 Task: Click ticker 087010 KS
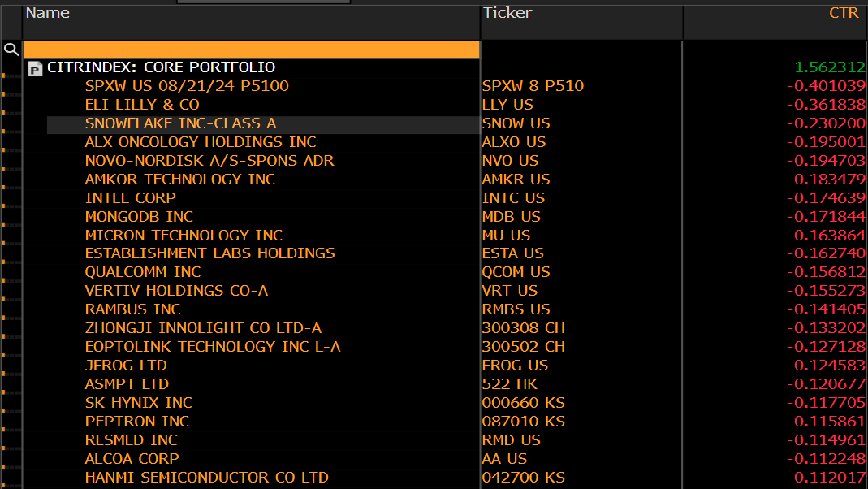point(523,422)
